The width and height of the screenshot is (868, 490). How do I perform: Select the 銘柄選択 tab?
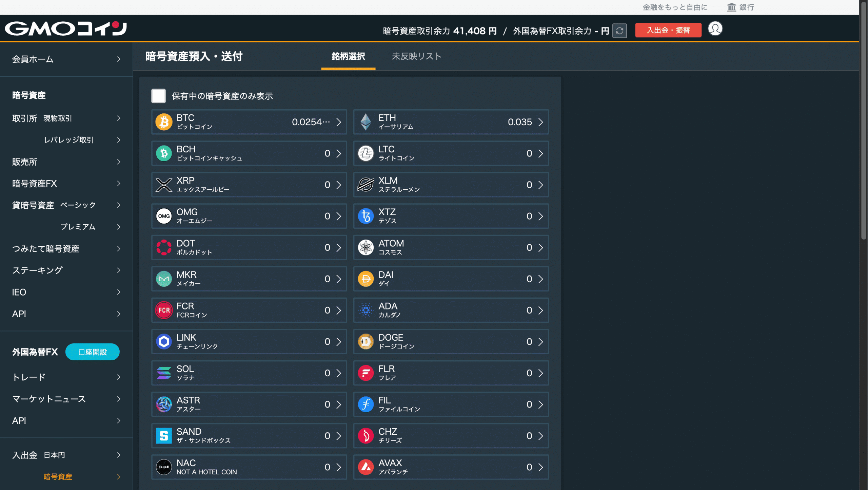(348, 56)
